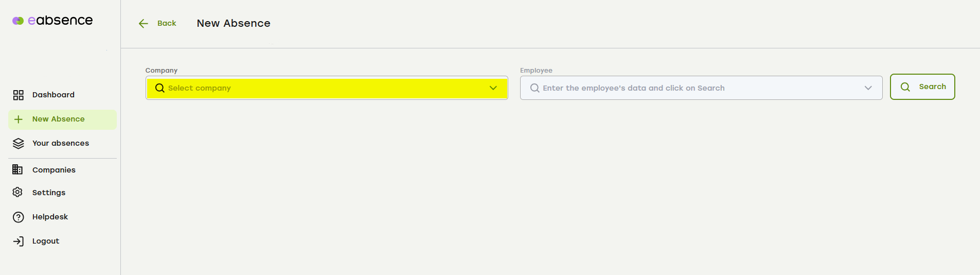Click the back arrow icon
This screenshot has width=980, height=275.
click(x=144, y=24)
